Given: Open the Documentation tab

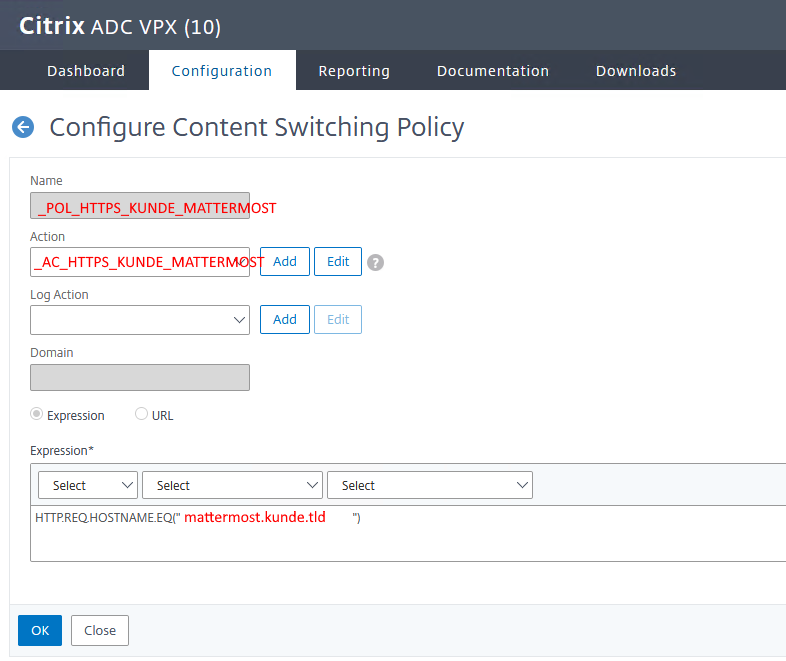Looking at the screenshot, I should pyautogui.click(x=492, y=71).
